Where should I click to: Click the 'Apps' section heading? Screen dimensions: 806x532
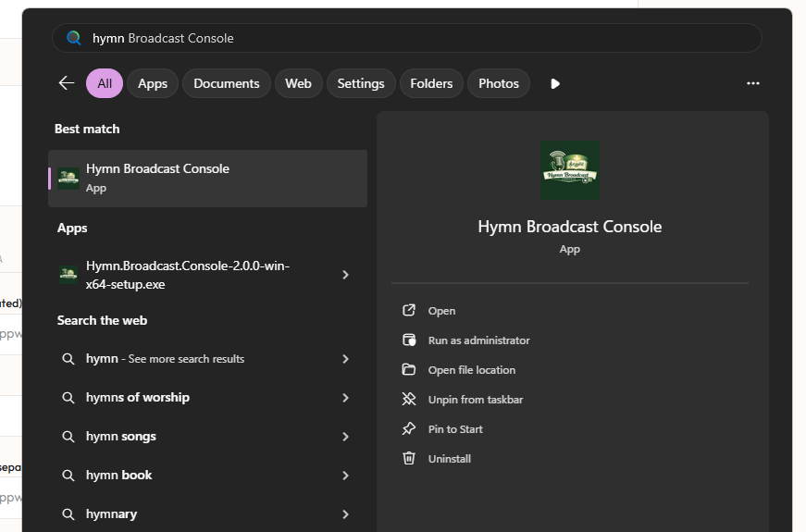coord(72,229)
